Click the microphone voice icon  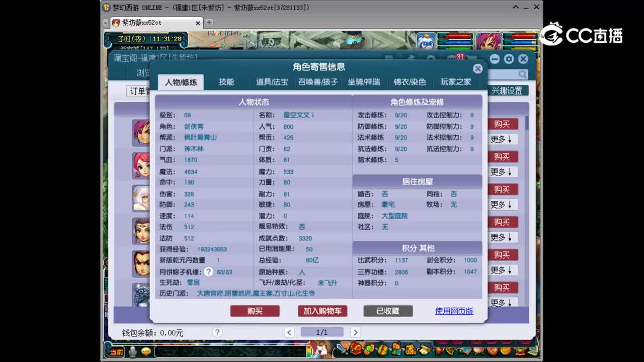pos(133,351)
